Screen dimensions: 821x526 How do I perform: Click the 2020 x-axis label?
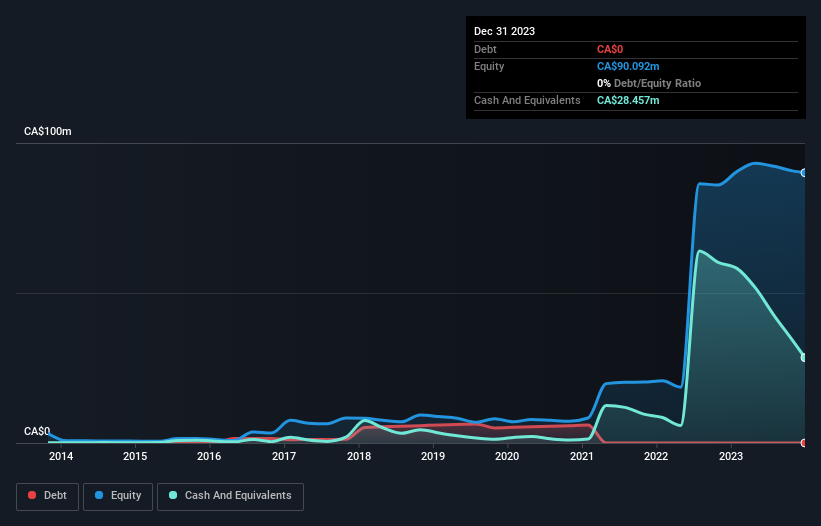[507, 456]
